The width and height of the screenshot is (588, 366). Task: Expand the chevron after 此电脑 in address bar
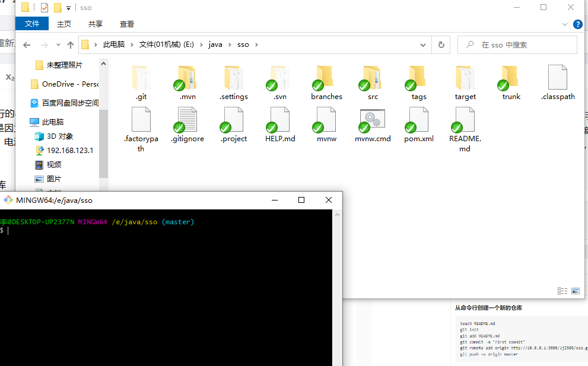(132, 44)
